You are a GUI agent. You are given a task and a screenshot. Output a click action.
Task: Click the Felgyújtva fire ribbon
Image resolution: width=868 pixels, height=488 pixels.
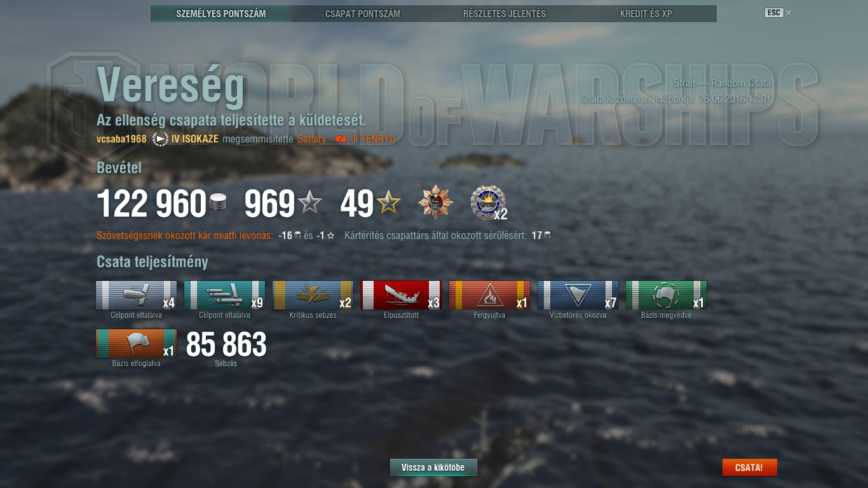coord(489,295)
